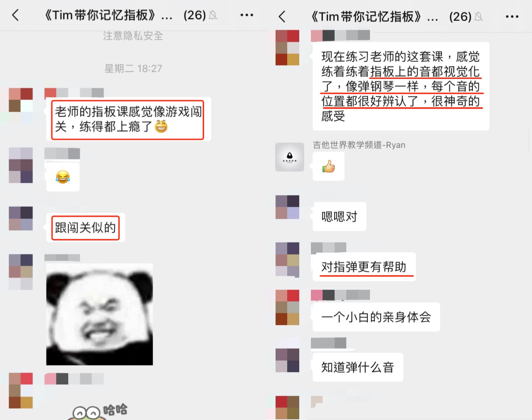Tap the thumbs-up emoji message
Screen dimensions: 532x420
[328, 166]
